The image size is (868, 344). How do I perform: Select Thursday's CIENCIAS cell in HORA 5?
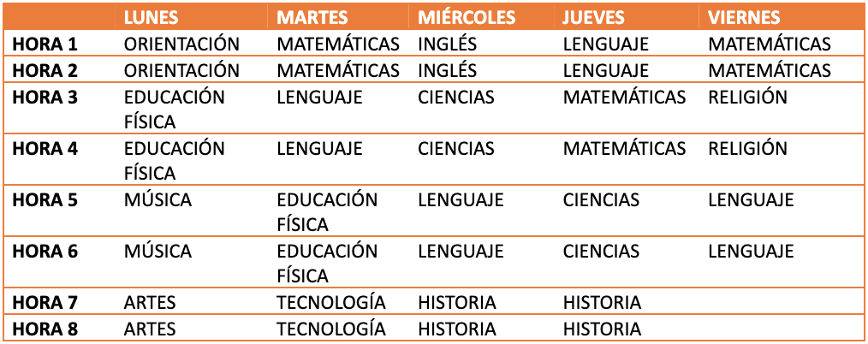point(601,200)
